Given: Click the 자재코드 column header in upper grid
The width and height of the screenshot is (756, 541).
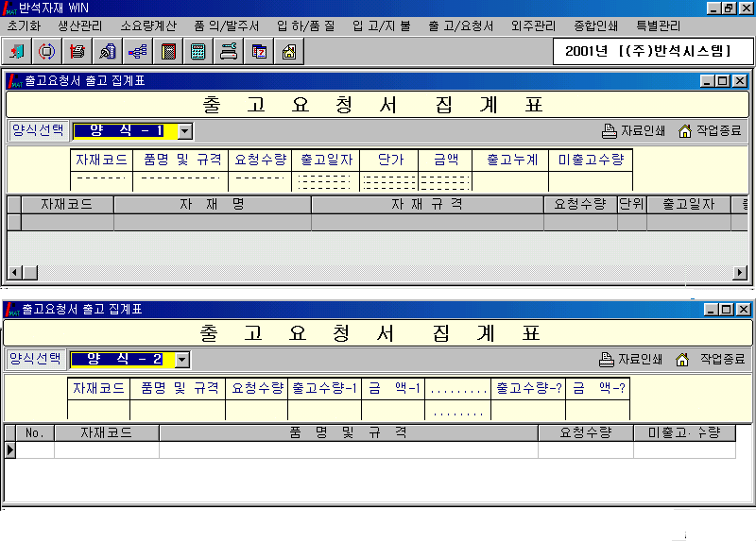Looking at the screenshot, I should tap(67, 204).
